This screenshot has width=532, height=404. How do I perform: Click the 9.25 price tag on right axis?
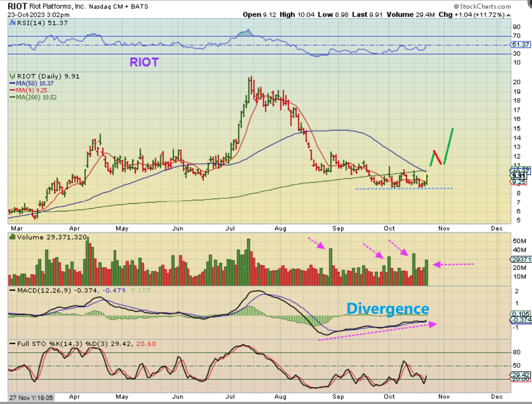tap(519, 182)
